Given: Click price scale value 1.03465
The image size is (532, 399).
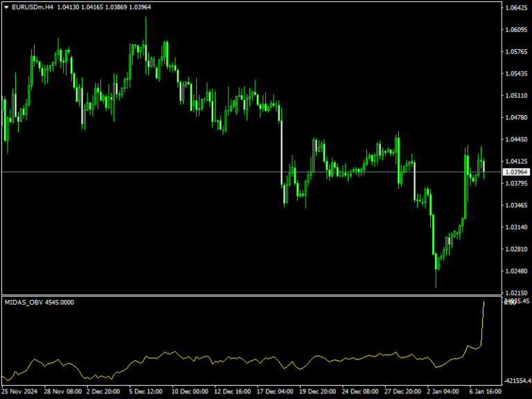Looking at the screenshot, I should (516, 205).
